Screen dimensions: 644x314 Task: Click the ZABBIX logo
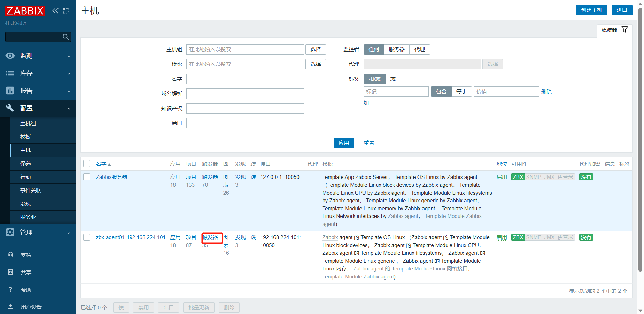click(25, 11)
